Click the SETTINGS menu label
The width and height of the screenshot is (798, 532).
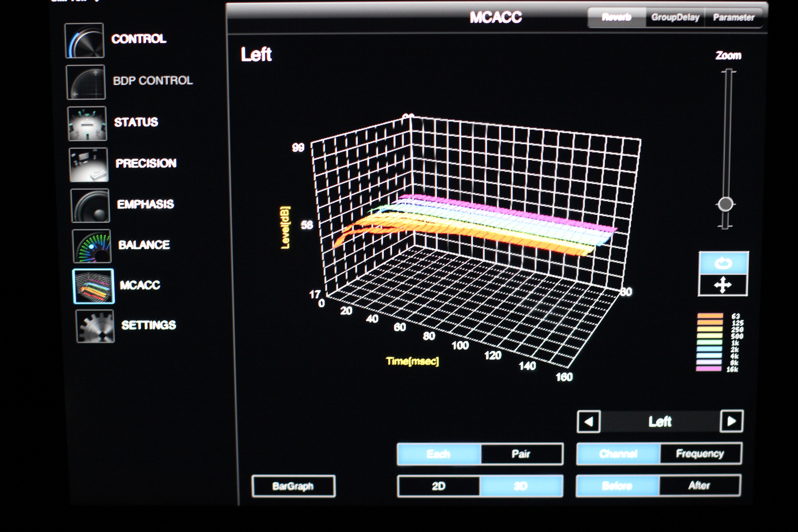[x=149, y=325]
